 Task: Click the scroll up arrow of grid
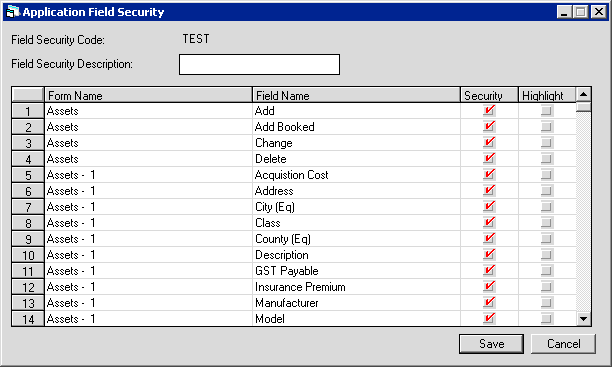pos(584,94)
